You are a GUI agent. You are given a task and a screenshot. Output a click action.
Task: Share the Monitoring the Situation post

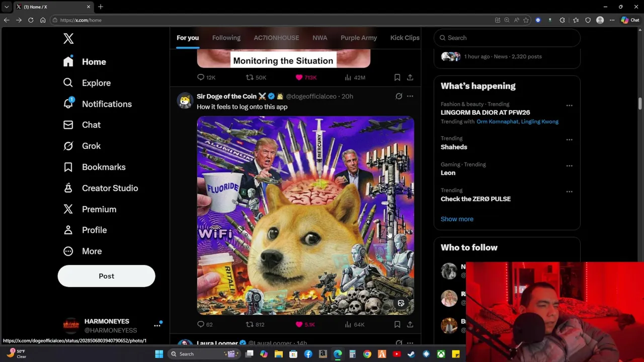click(410, 77)
